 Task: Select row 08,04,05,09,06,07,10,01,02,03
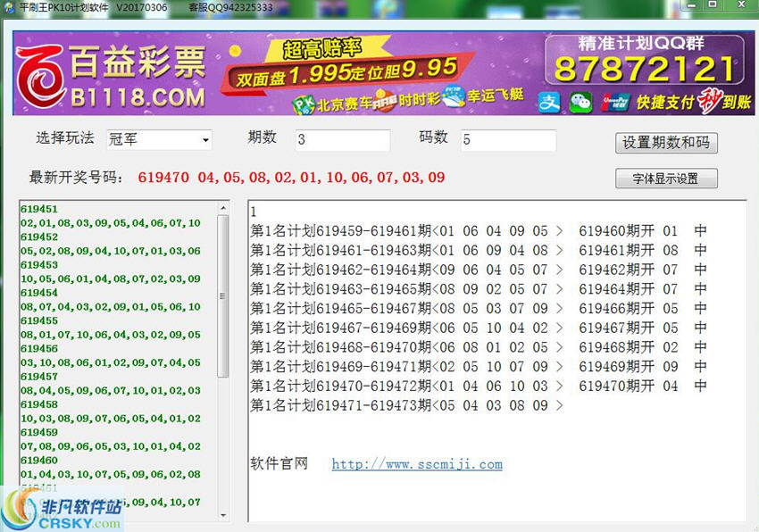pos(111,391)
